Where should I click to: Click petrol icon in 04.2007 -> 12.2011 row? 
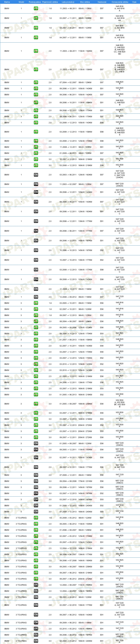pyautogui.click(x=36, y=38)
